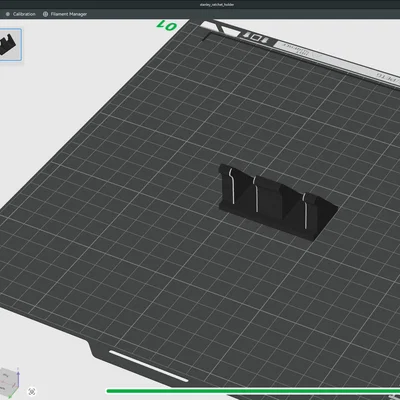Click the stanley_satchel_holder title text
The width and height of the screenshot is (400, 400).
(217, 4)
